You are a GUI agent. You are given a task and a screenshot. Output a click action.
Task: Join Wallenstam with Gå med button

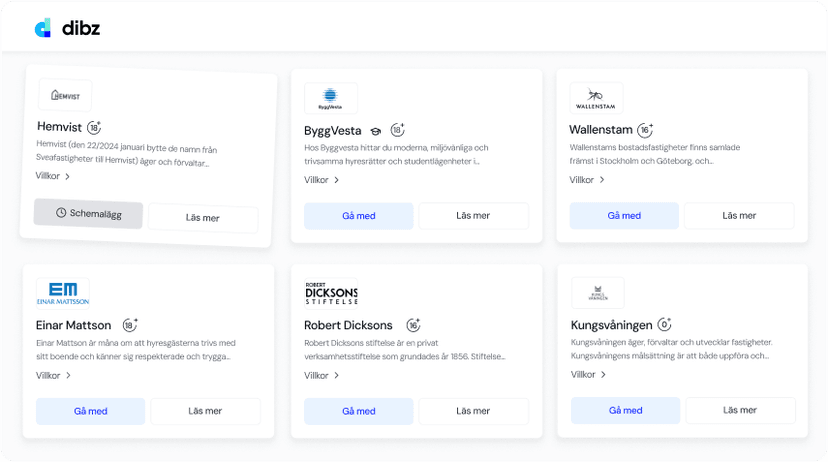click(x=624, y=216)
